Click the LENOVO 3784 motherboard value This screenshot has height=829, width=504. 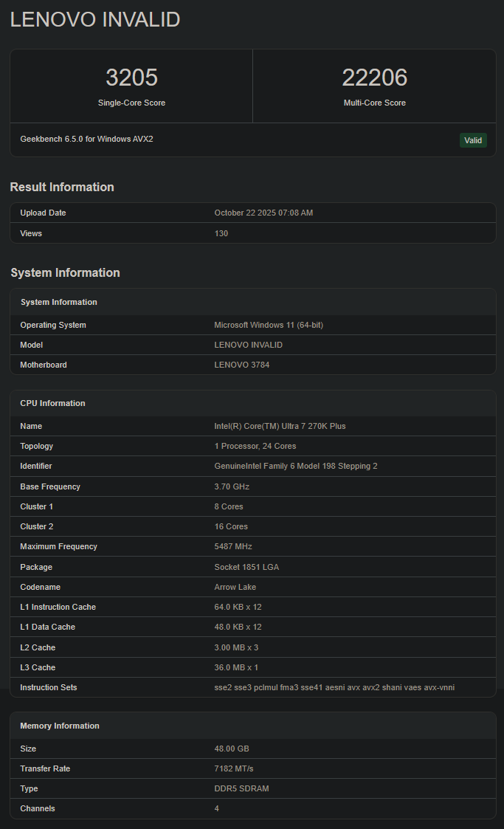(x=241, y=365)
